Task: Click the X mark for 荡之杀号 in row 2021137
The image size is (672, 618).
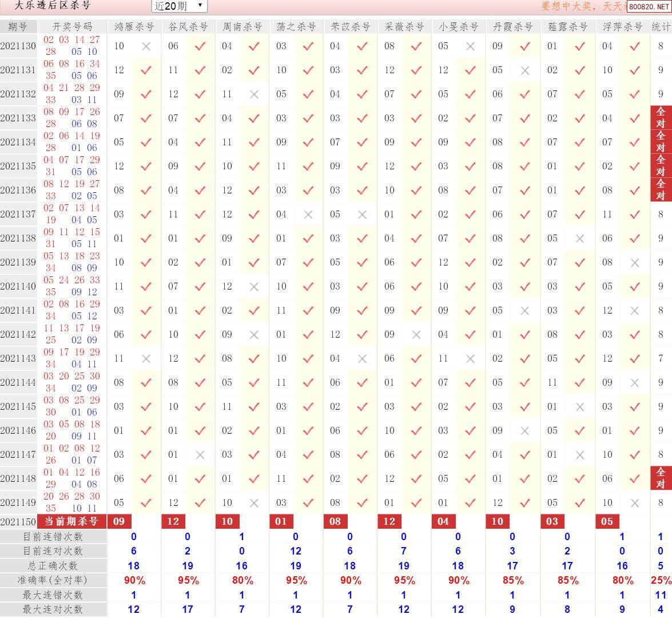Action: [308, 215]
